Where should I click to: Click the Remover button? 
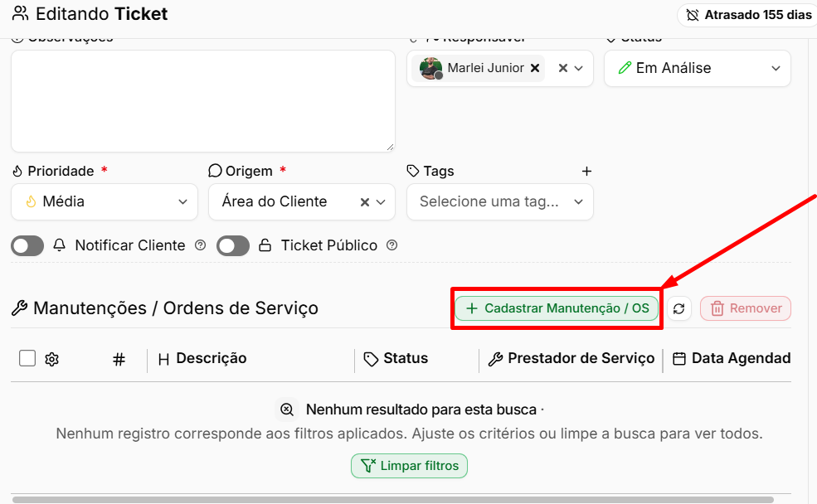pos(746,308)
